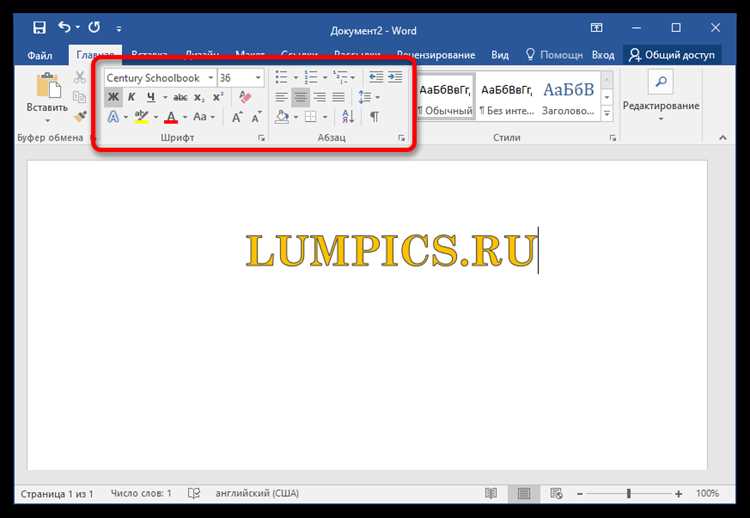
Task: Apply multilevel list
Action: 340,77
